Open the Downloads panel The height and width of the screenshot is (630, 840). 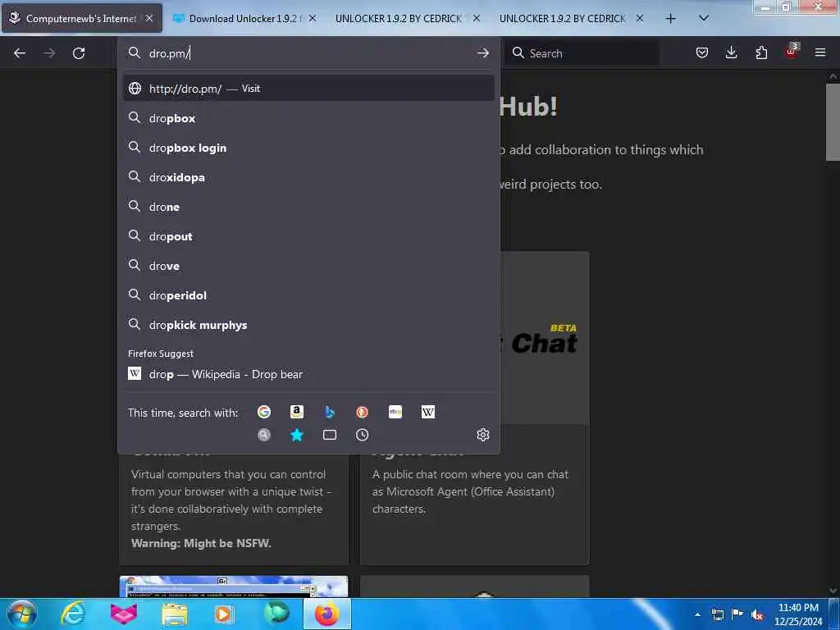[x=731, y=53]
